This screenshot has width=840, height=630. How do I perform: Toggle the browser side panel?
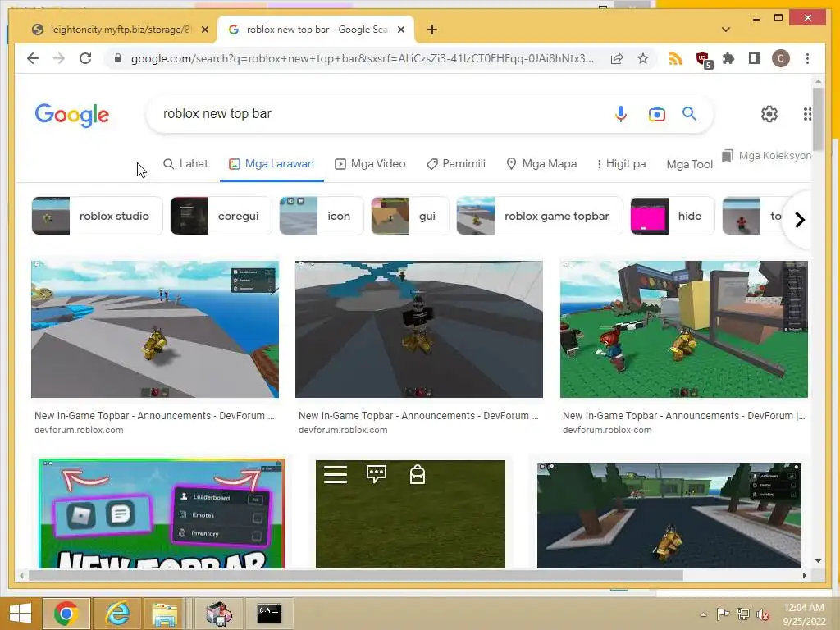click(755, 58)
